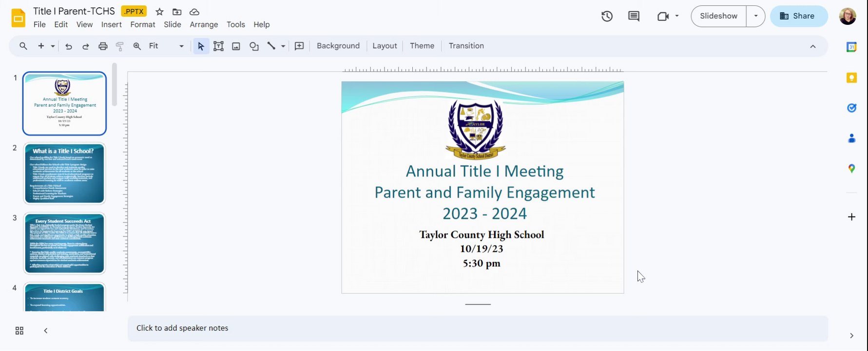Screen dimensions: 868x351
Task: Open the Tools menu
Action: (236, 24)
